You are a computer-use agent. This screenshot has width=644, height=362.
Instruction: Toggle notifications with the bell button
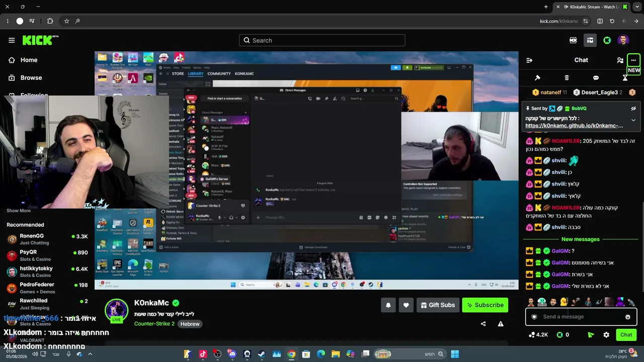pyautogui.click(x=388, y=305)
